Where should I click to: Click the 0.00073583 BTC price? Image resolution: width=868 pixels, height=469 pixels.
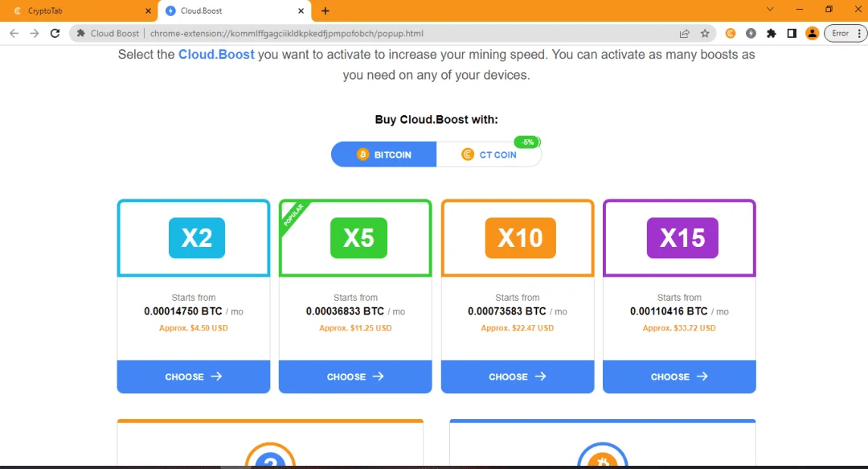[507, 311]
